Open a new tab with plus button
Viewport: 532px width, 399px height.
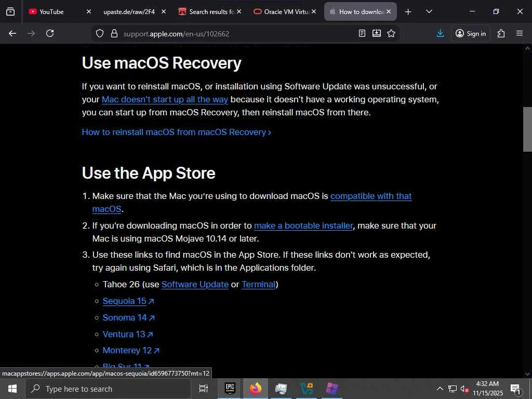click(408, 12)
